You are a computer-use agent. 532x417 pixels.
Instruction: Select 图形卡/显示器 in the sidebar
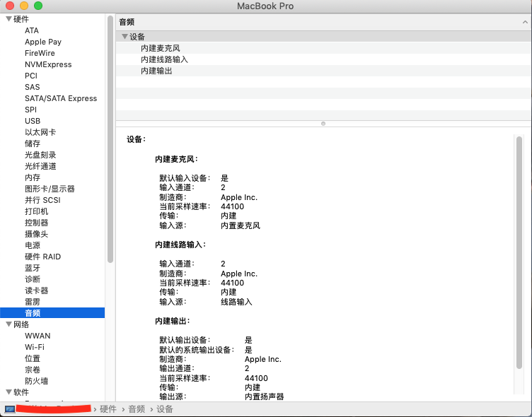click(x=50, y=189)
